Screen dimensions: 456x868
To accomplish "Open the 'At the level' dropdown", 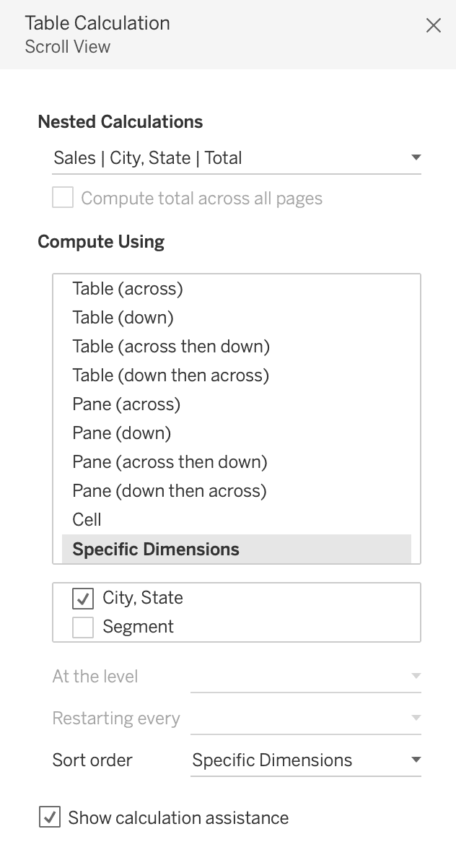I will pyautogui.click(x=416, y=676).
